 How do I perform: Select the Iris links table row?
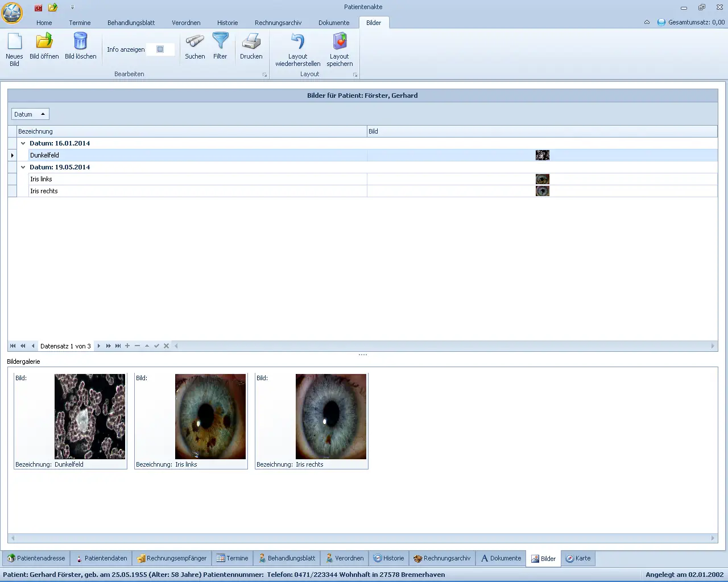[x=171, y=179]
